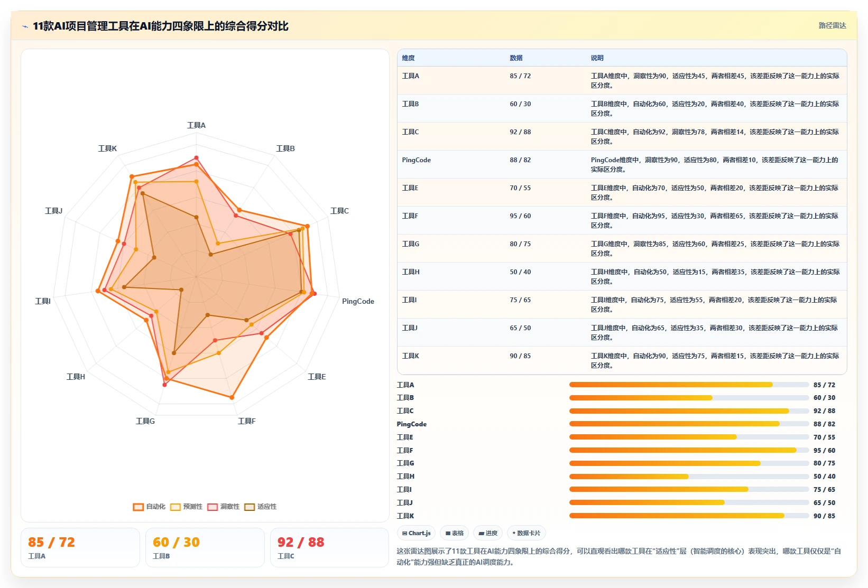Click the 65 / 50 table cell for 工具J

(520, 328)
